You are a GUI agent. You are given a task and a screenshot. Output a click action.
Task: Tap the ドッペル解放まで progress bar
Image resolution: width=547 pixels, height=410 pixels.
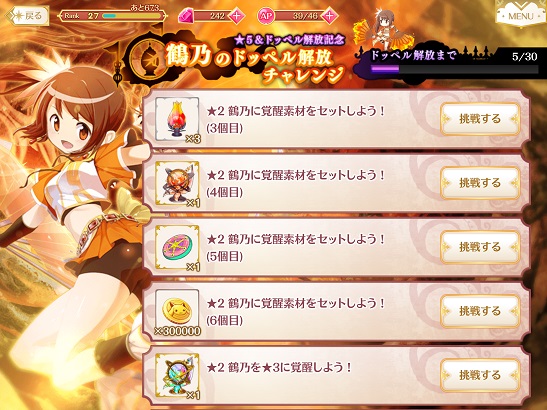455,69
